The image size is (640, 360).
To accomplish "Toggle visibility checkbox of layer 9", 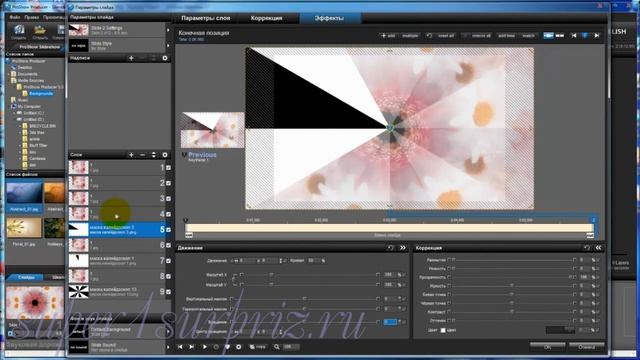I will pos(168,292).
